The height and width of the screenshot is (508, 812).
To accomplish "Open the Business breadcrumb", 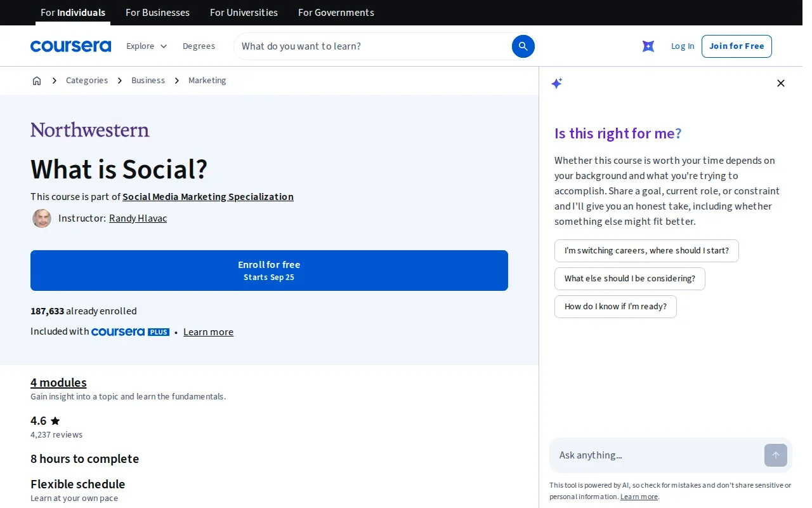I will [148, 81].
